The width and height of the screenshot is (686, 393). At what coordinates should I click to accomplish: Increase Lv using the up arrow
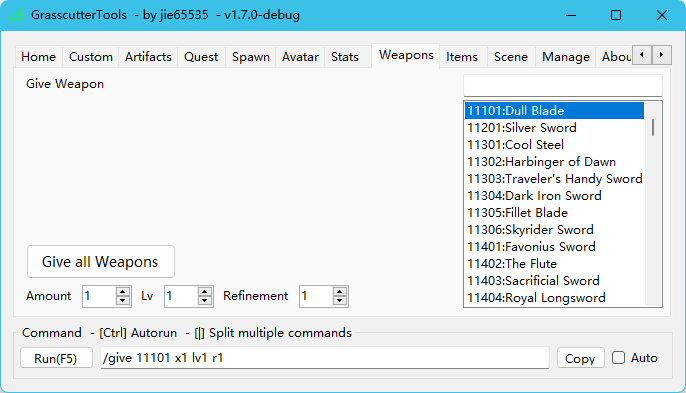204,291
